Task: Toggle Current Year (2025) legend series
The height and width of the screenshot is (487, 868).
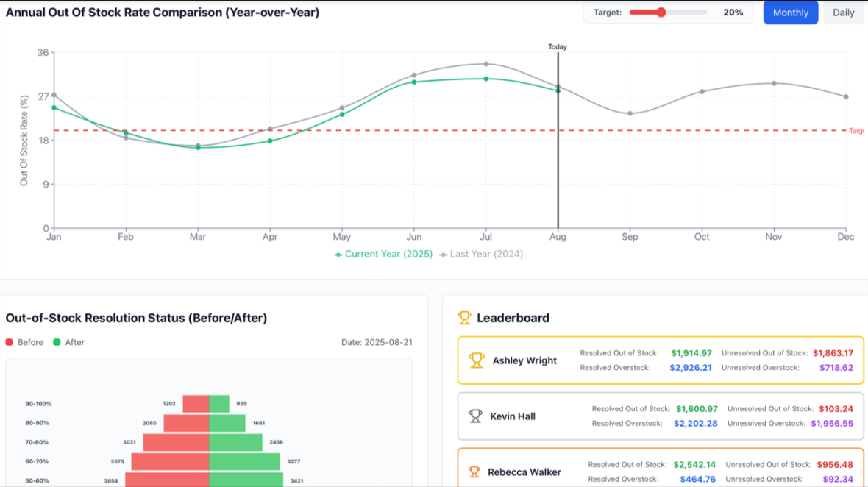Action: (383, 255)
